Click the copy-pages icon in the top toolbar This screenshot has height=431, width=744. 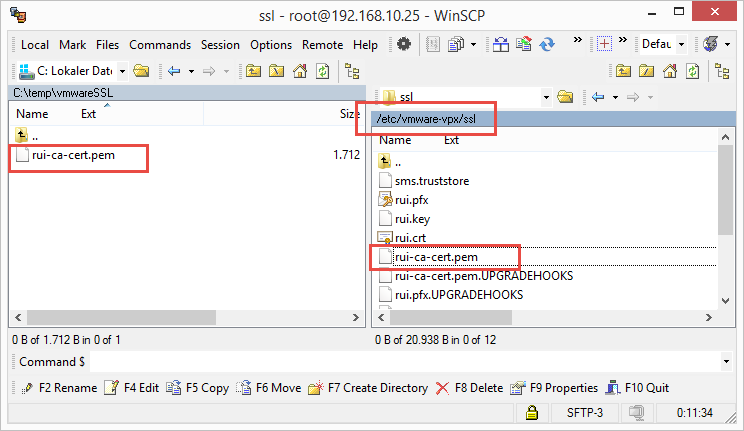click(456, 44)
